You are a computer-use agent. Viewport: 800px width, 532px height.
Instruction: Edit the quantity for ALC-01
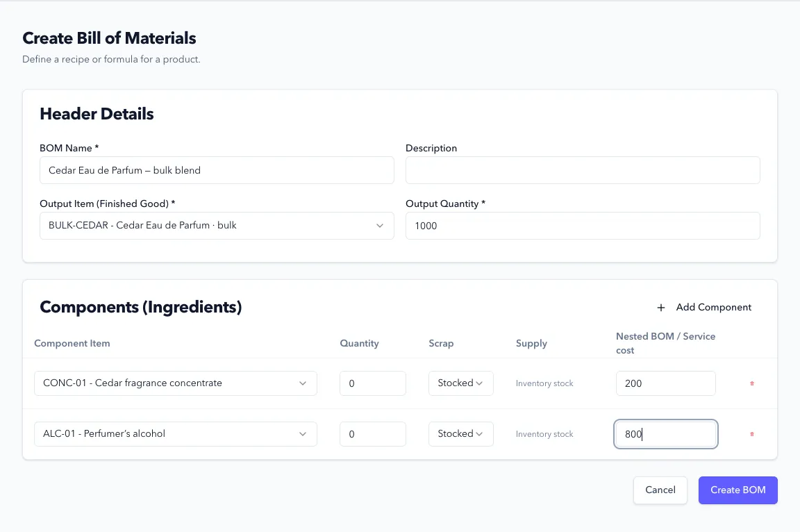[373, 434]
